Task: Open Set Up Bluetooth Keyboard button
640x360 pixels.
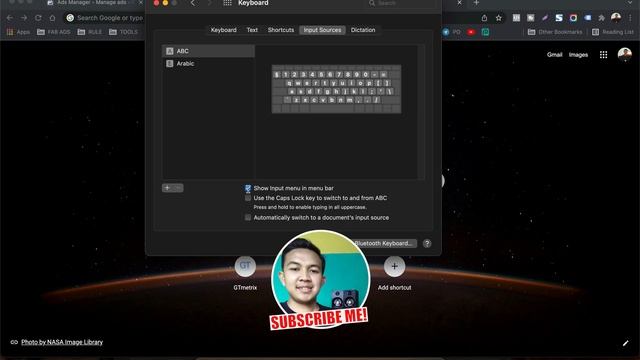Action: click(x=384, y=243)
